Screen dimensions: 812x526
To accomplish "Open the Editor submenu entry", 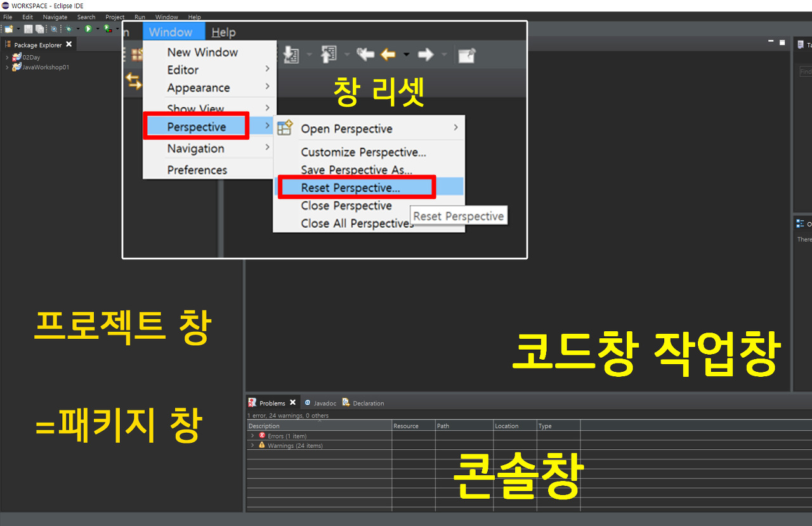I will (x=209, y=70).
